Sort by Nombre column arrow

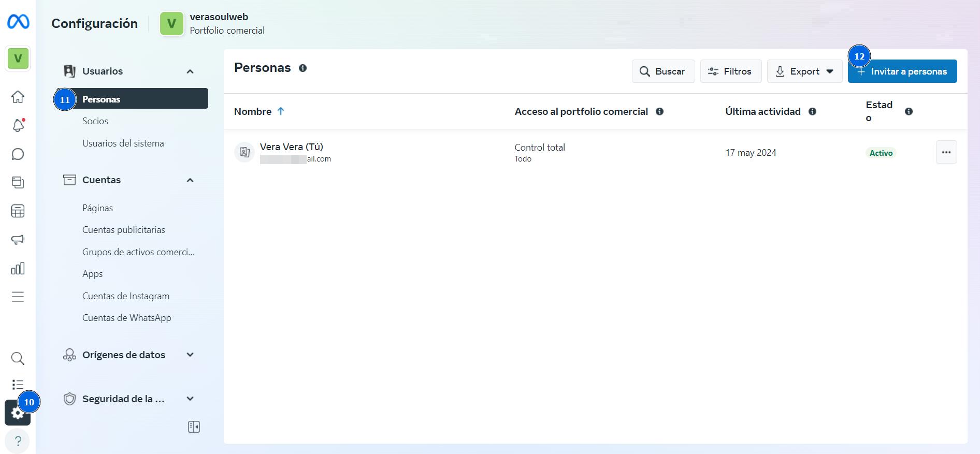(281, 111)
